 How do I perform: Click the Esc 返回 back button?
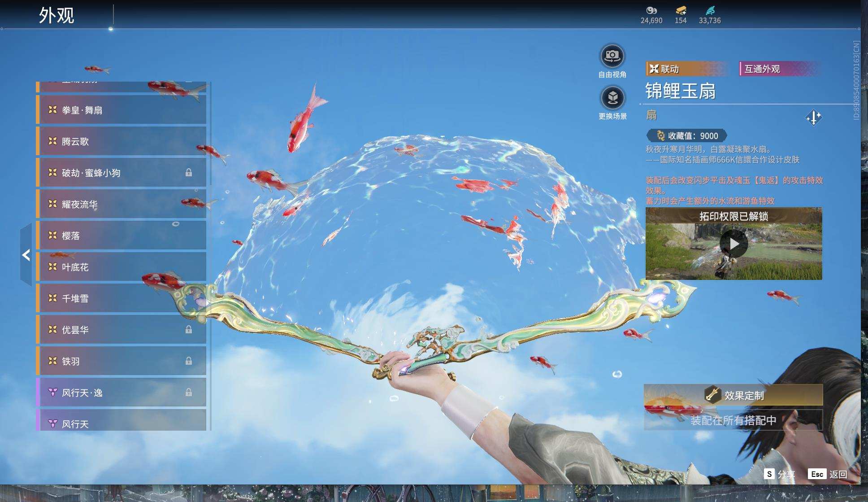(x=828, y=474)
